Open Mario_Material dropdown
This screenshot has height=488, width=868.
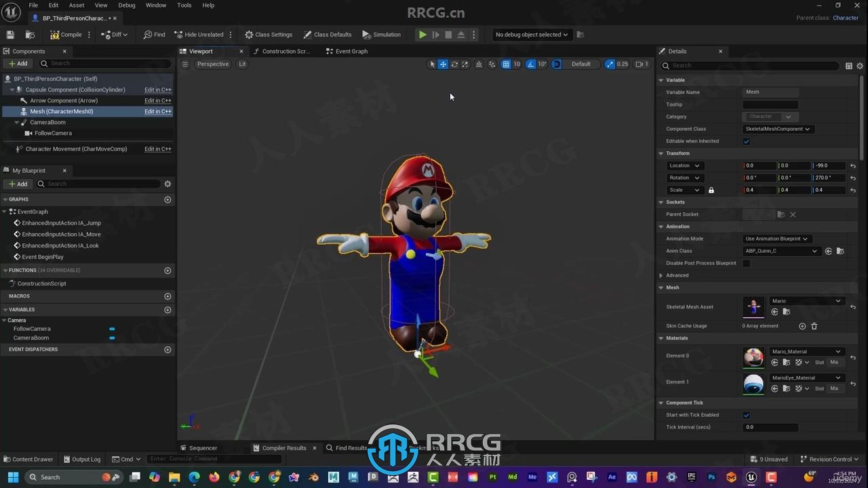point(806,352)
